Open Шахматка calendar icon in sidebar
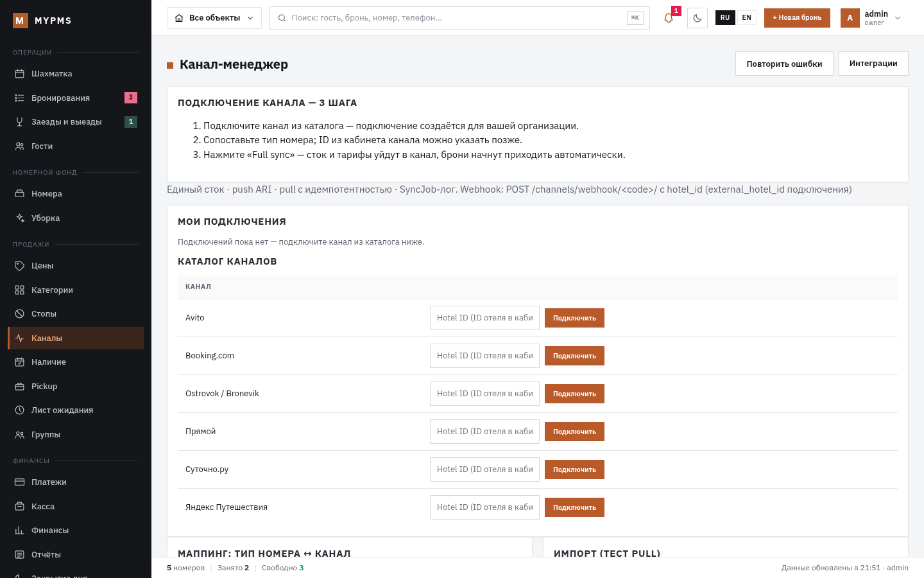 20,74
